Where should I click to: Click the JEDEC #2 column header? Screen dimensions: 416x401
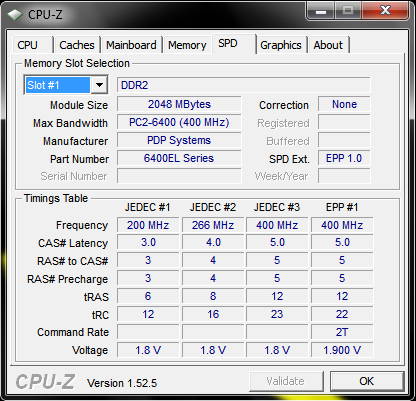tap(213, 207)
